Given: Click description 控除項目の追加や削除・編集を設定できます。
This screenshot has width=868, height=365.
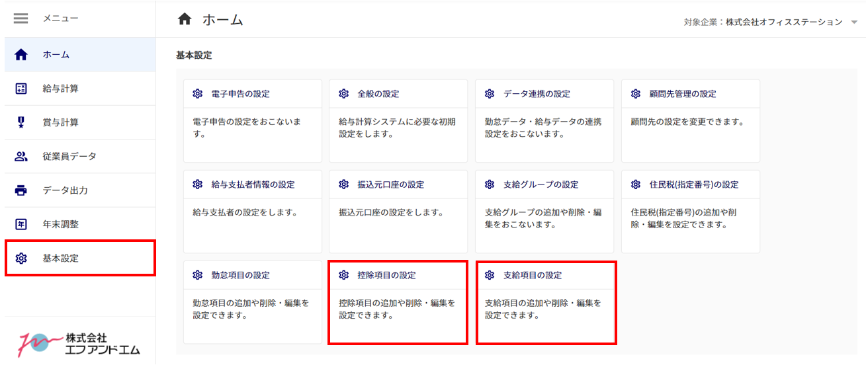Looking at the screenshot, I should (397, 309).
